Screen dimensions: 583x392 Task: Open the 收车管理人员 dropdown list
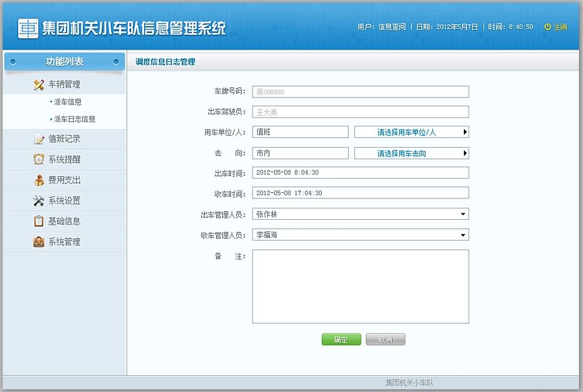click(464, 234)
